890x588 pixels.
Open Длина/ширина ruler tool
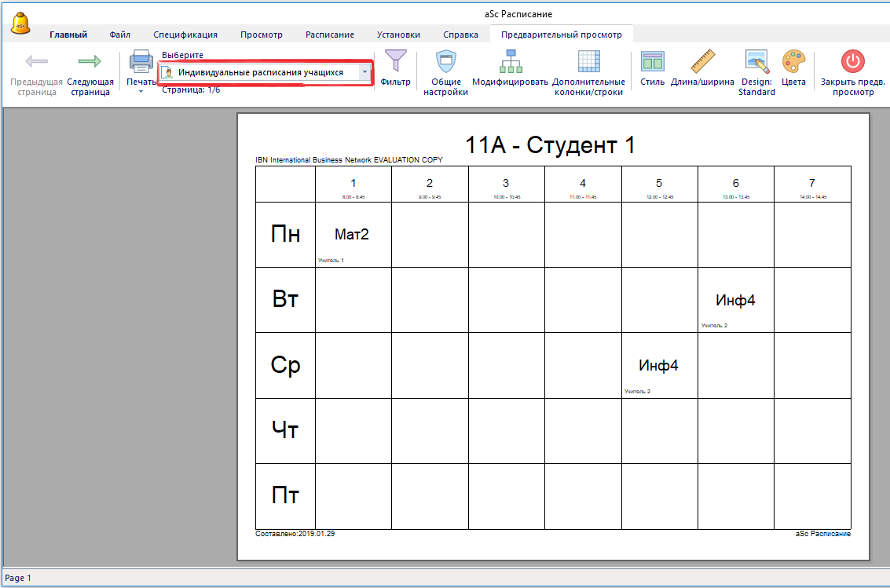click(702, 63)
